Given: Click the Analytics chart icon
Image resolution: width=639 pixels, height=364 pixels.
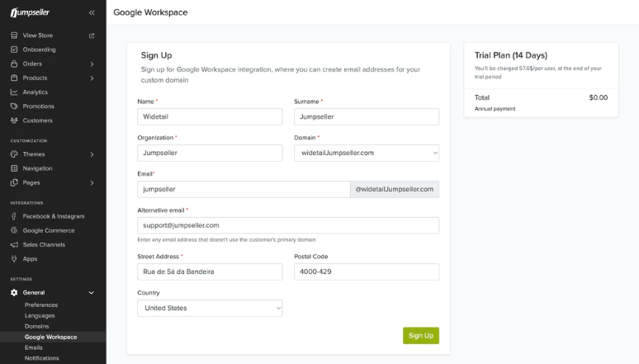Looking at the screenshot, I should [14, 92].
